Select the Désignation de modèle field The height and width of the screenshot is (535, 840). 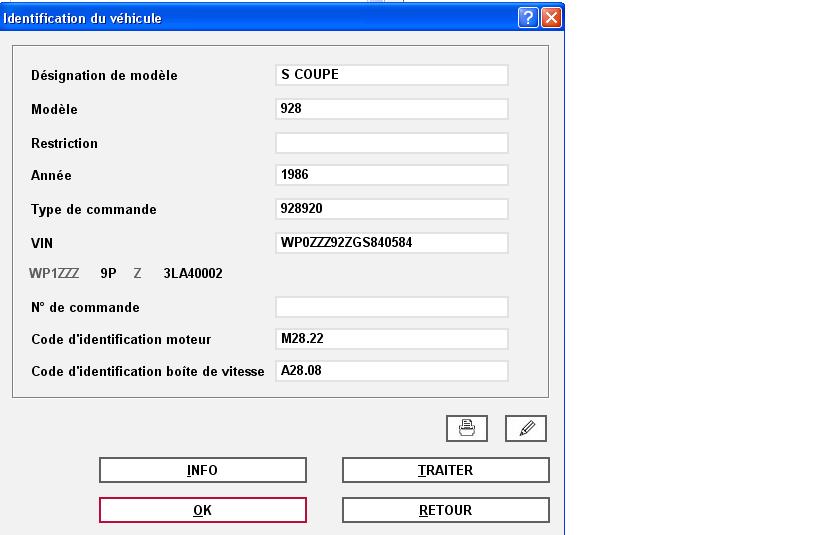pyautogui.click(x=392, y=75)
